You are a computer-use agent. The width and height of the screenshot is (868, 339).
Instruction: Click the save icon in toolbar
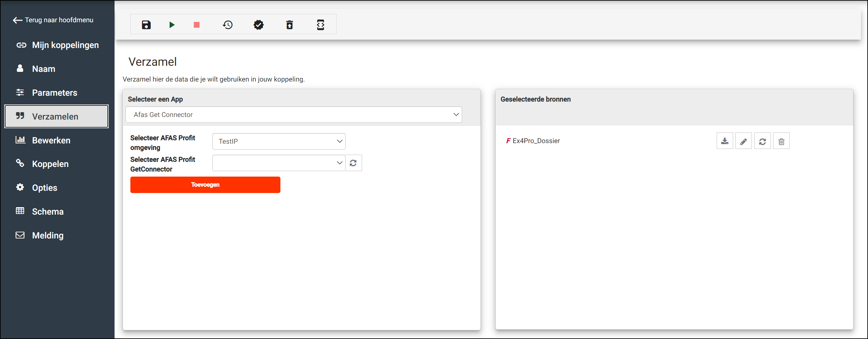(x=146, y=24)
